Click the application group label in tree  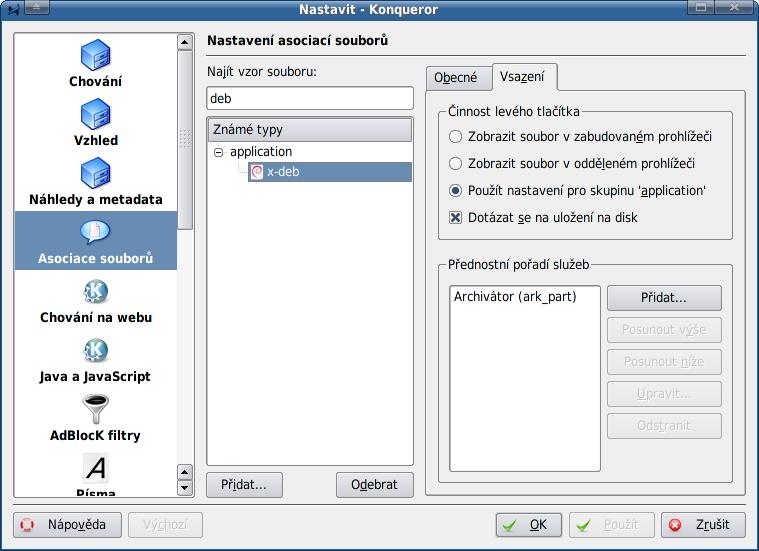261,152
